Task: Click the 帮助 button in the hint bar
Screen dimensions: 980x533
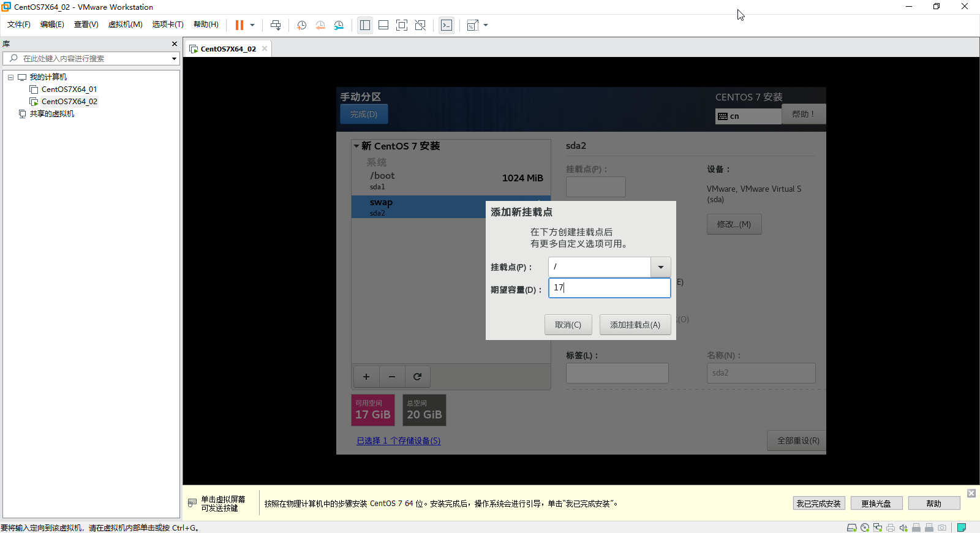Action: tap(934, 504)
